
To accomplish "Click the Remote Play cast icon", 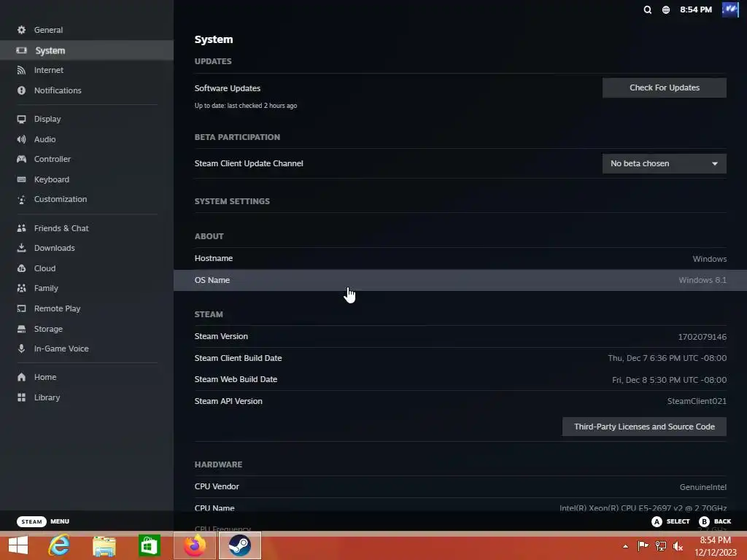I will 21,308.
